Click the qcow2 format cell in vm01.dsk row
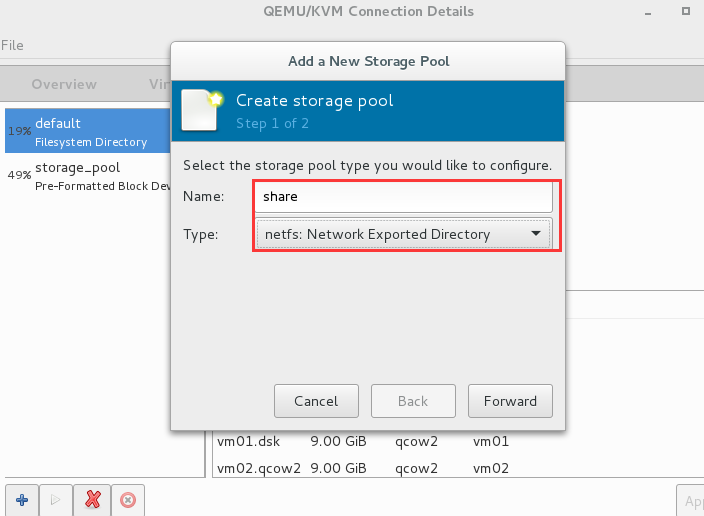The height and width of the screenshot is (516, 704). click(416, 441)
